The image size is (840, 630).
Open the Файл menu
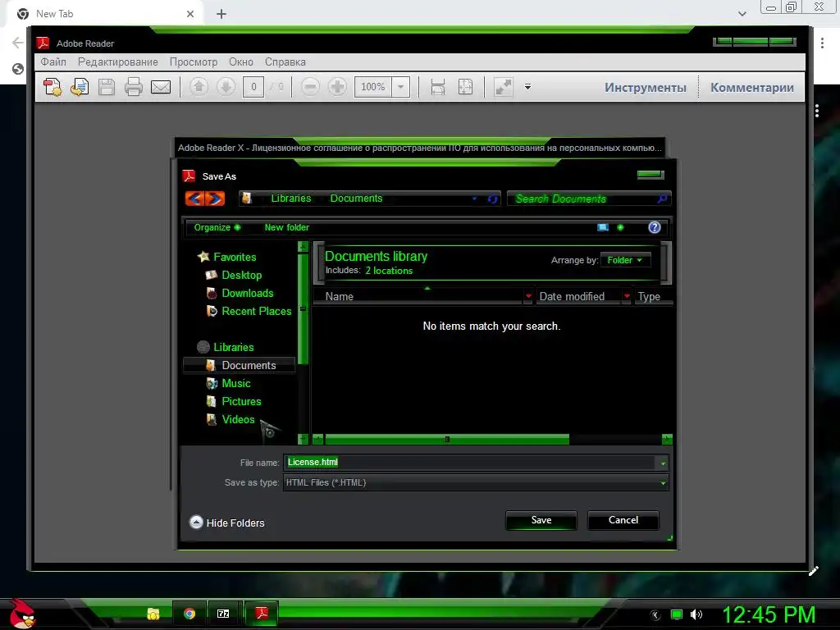click(x=53, y=62)
